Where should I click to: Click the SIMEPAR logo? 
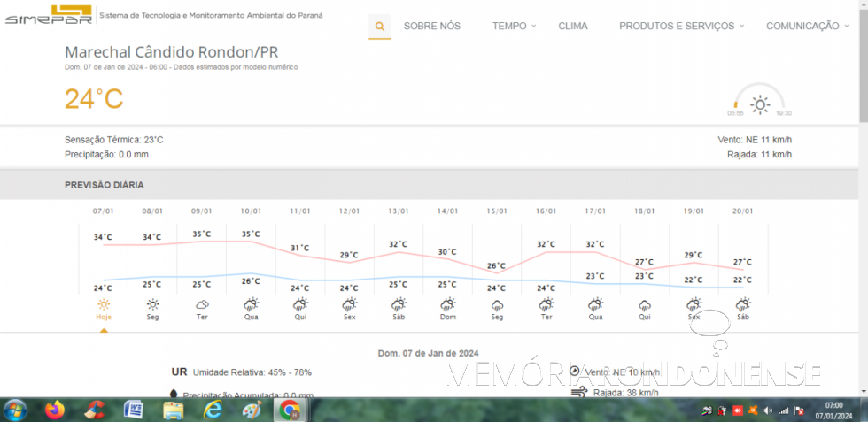pos(48,15)
